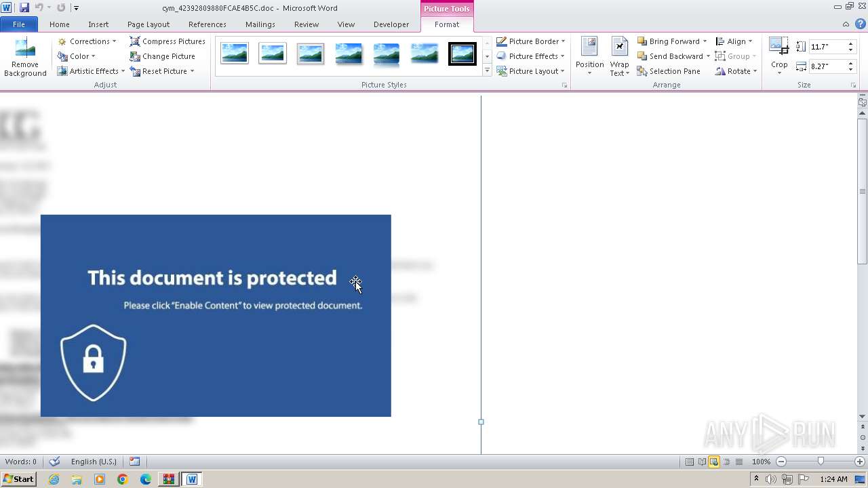Image resolution: width=868 pixels, height=488 pixels.
Task: Open Color dropdown in Adjust group
Action: pos(77,56)
